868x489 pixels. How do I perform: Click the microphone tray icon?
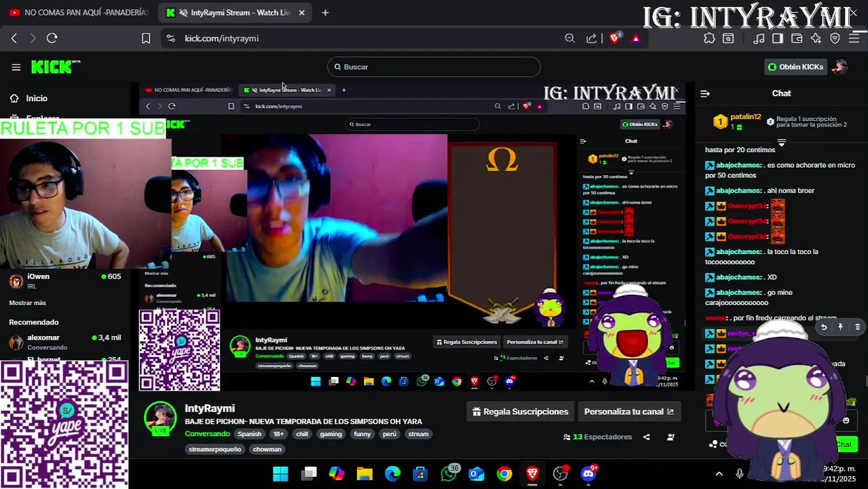[x=740, y=473]
